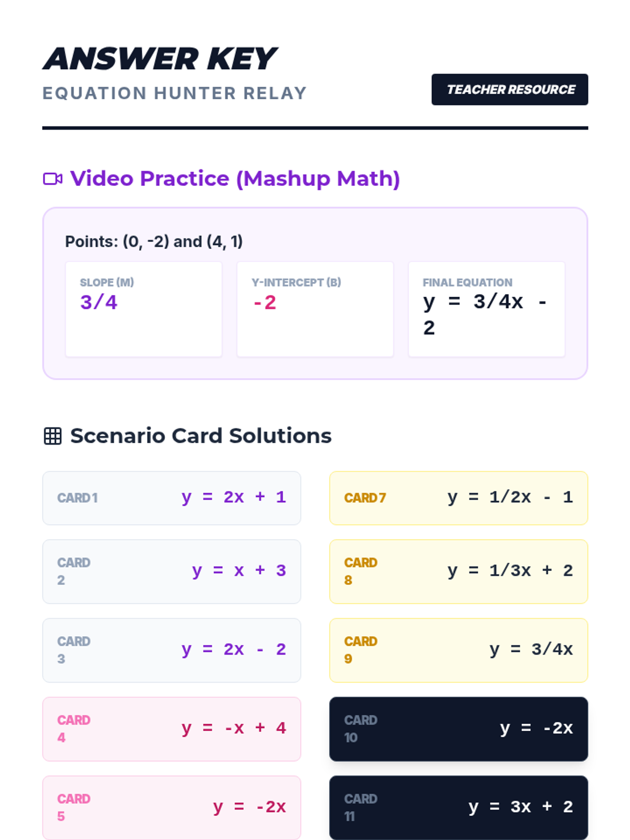Screen dimensions: 630x840
Task: Click the pink Card 4 solution
Action: coord(172,729)
